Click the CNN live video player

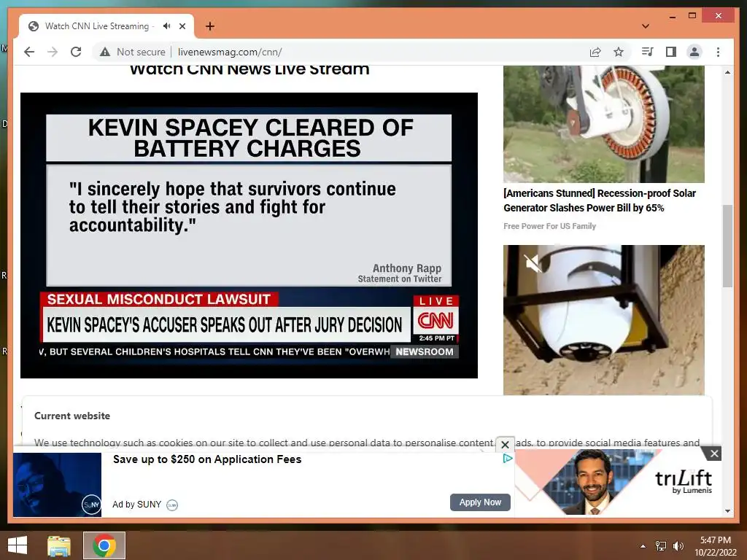coord(249,236)
